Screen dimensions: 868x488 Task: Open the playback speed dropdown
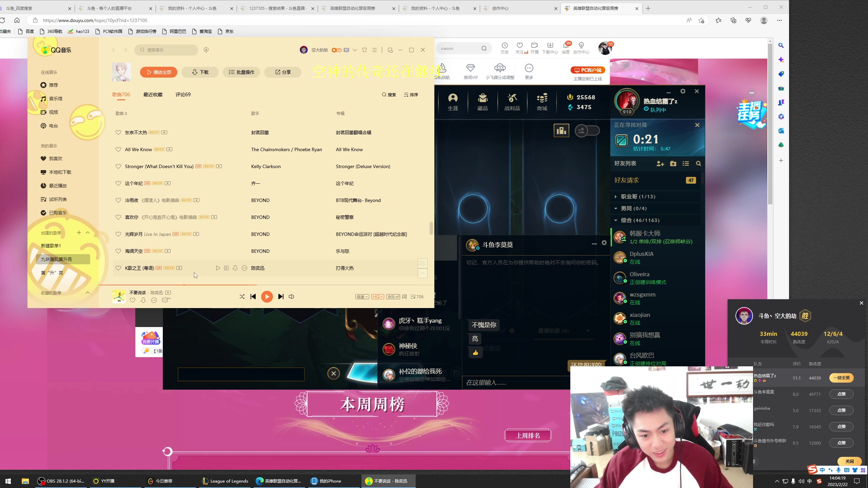362,297
